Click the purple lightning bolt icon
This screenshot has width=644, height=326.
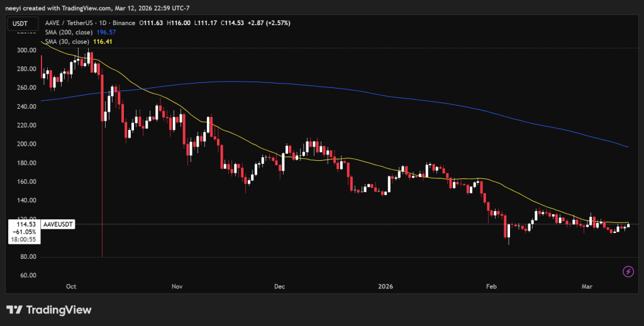[627, 271]
